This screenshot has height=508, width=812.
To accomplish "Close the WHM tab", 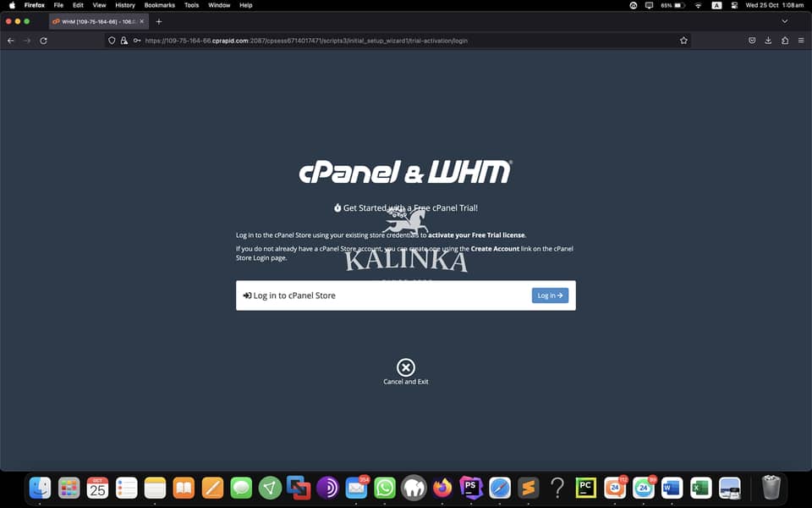I will (141, 22).
